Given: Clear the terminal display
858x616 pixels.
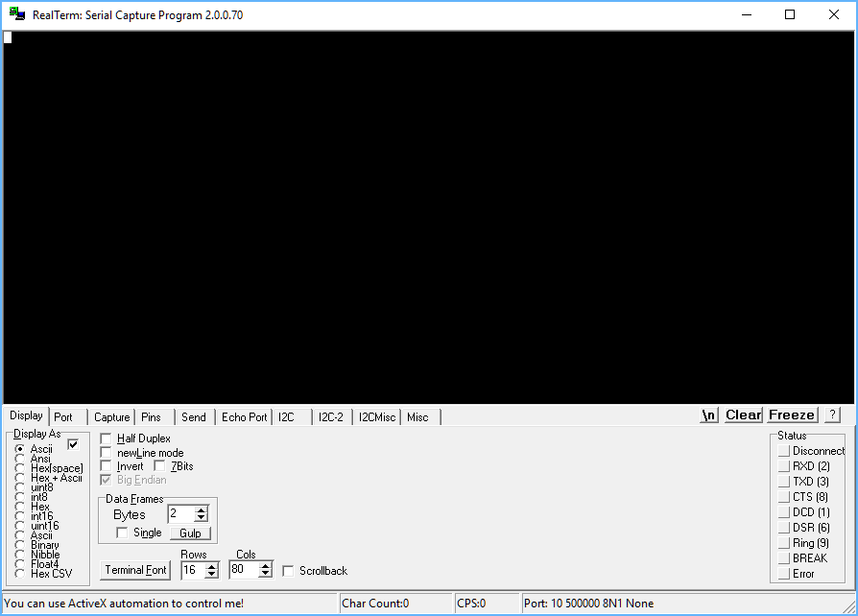Looking at the screenshot, I should [742, 415].
